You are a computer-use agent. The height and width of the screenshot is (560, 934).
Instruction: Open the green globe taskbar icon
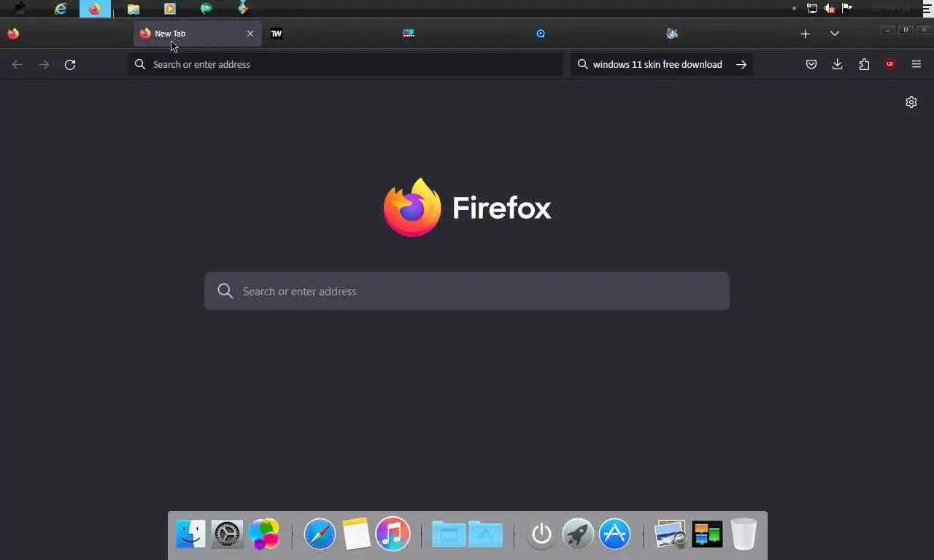[207, 9]
